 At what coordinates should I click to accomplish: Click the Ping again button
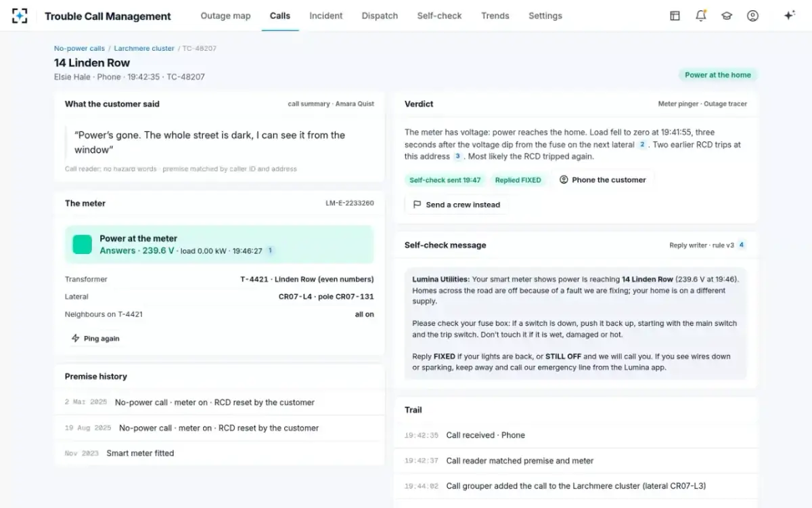click(96, 339)
